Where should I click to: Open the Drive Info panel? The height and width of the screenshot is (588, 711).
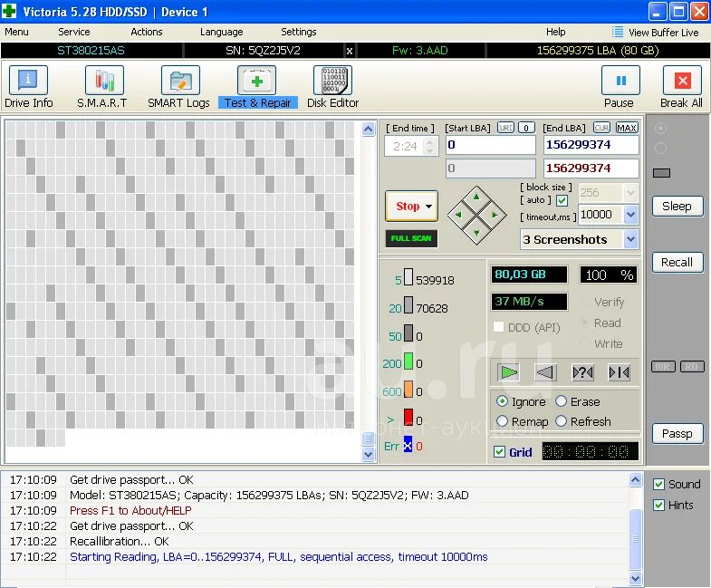tap(28, 87)
